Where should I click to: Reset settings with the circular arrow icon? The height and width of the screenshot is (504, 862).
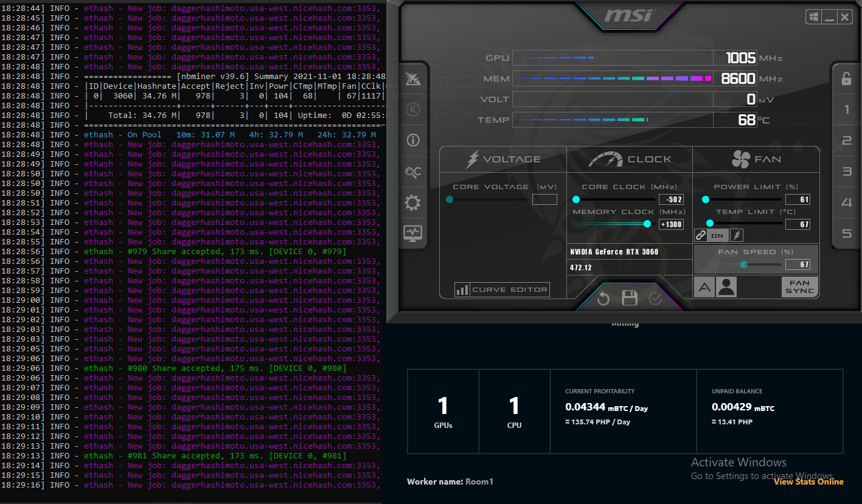[x=603, y=299]
